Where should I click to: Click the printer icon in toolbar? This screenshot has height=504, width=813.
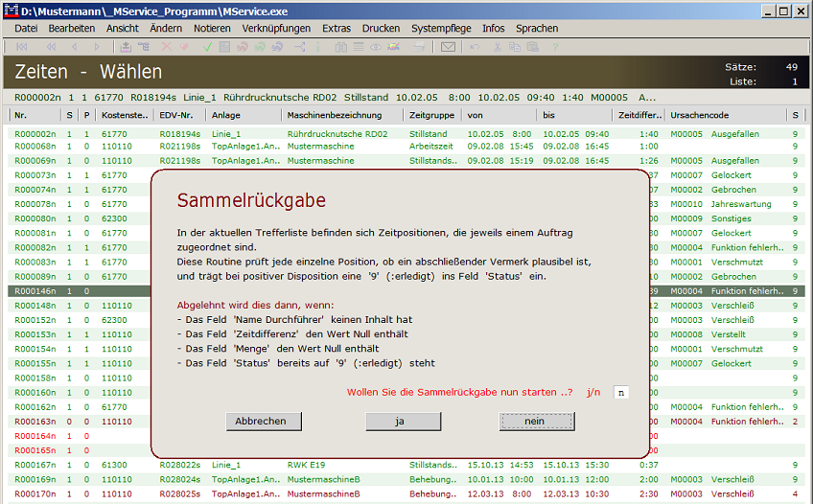[420, 46]
